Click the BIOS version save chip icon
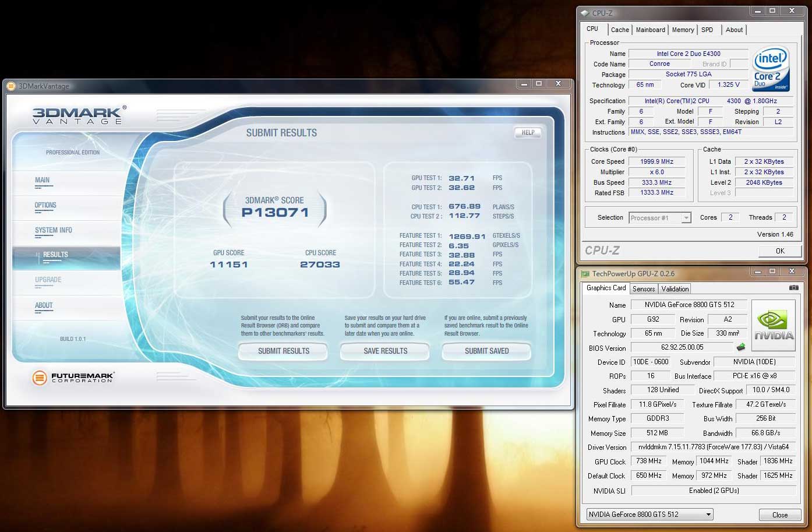The width and height of the screenshot is (812, 532). 741,347
